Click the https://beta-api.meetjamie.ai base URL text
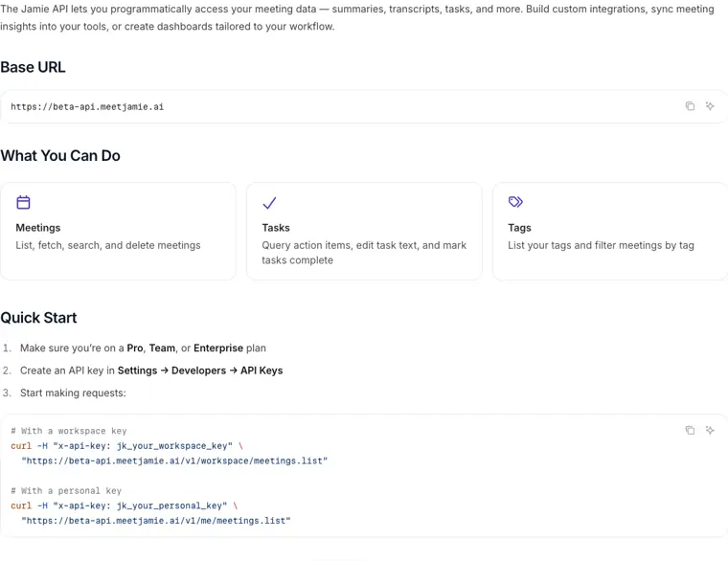Image resolution: width=728 pixels, height=561 pixels. [87, 106]
